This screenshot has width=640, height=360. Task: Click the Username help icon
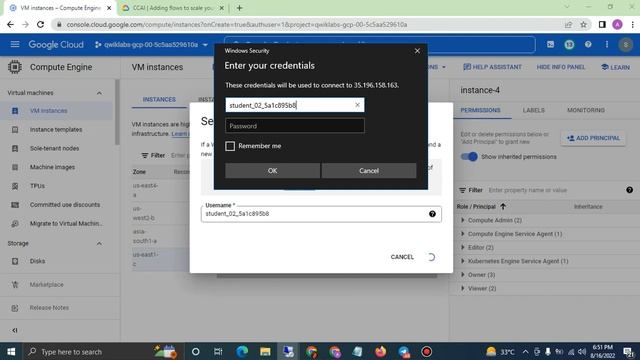(432, 214)
